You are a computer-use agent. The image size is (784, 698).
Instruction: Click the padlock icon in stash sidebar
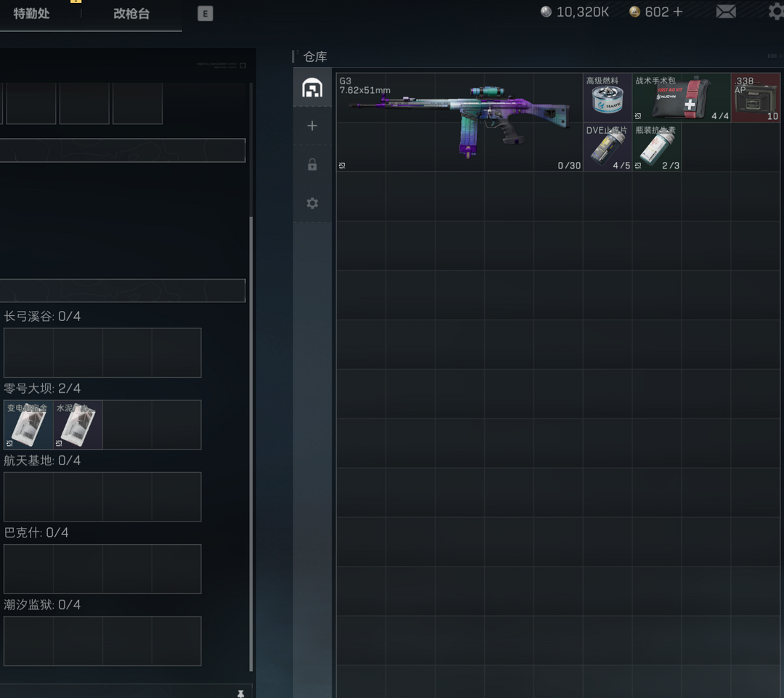[312, 165]
